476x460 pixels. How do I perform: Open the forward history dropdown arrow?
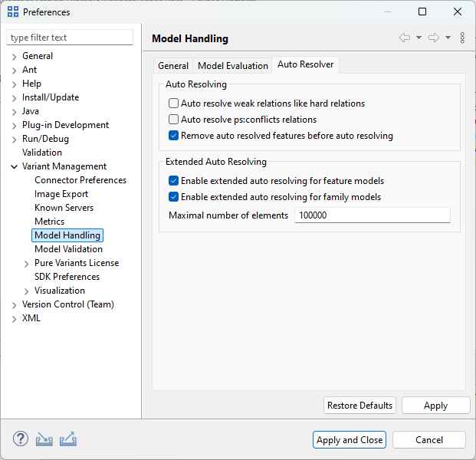point(448,38)
